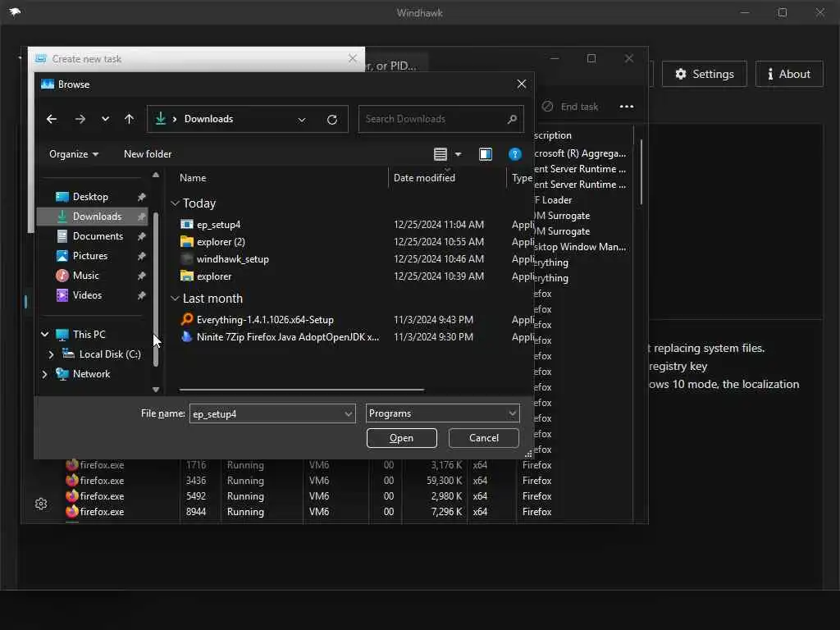Image resolution: width=840 pixels, height=630 pixels.
Task: Select the explorer (2) file
Action: [221, 242]
